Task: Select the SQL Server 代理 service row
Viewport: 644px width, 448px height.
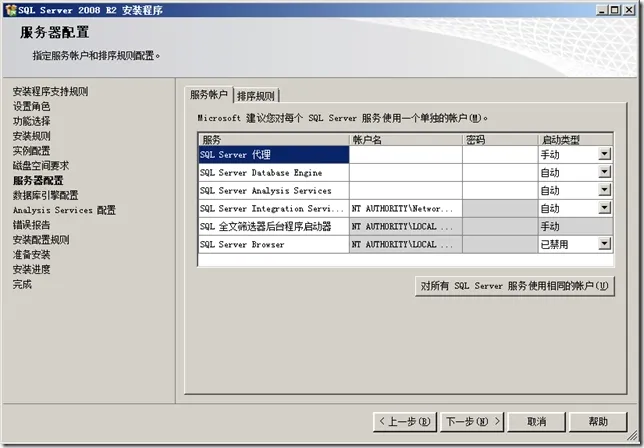Action: coord(274,155)
